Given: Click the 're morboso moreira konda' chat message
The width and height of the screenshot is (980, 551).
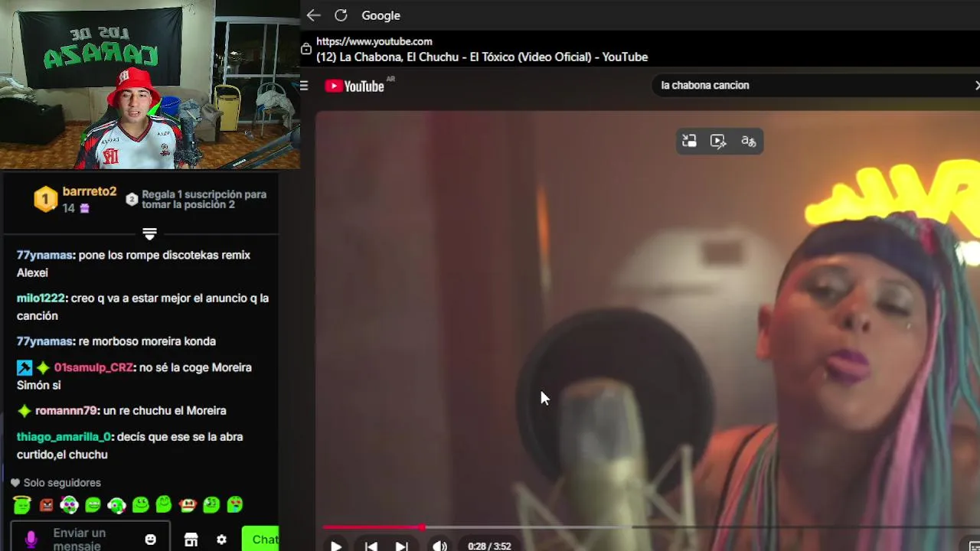Looking at the screenshot, I should [147, 341].
